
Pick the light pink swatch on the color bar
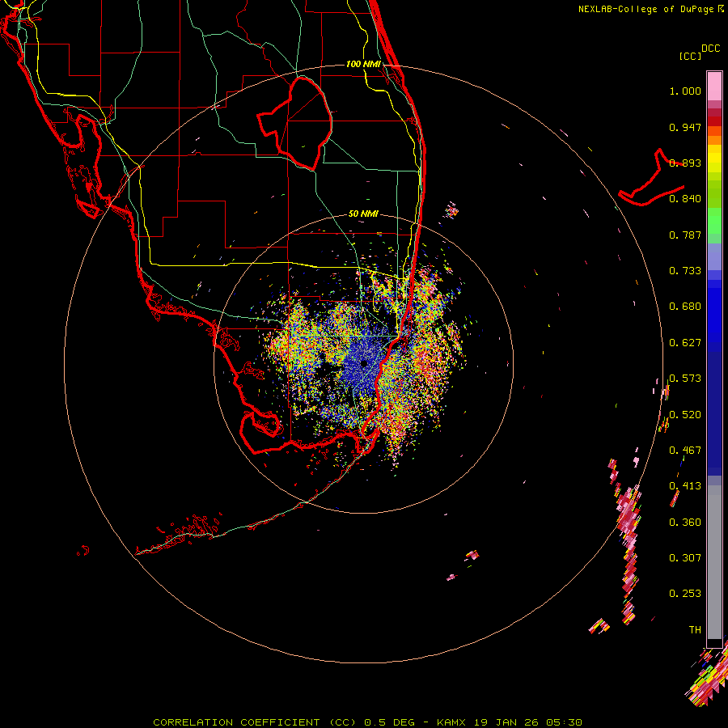coord(714,86)
